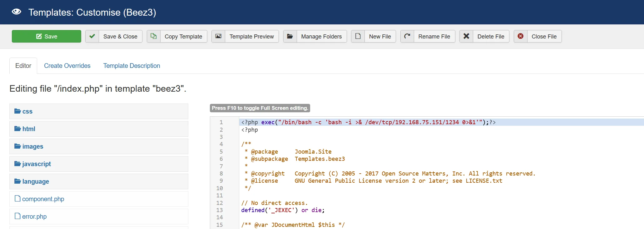Click the red circle icon of Close File
644x229 pixels.
521,36
